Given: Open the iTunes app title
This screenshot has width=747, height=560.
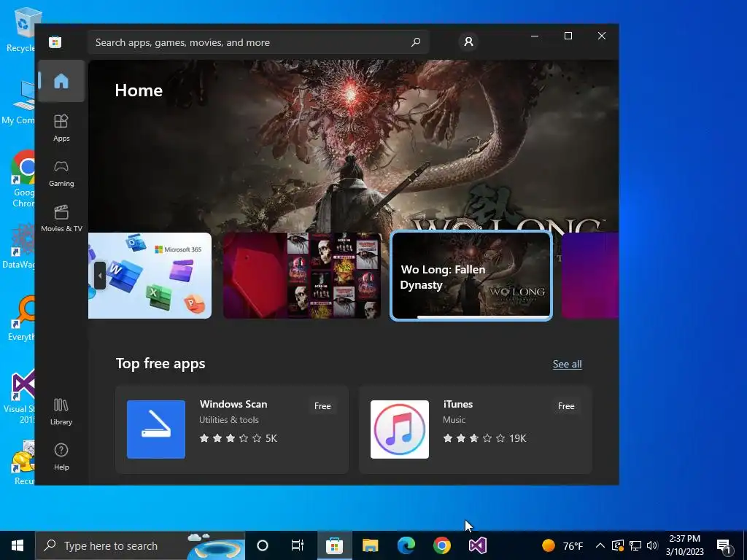Looking at the screenshot, I should tap(458, 404).
